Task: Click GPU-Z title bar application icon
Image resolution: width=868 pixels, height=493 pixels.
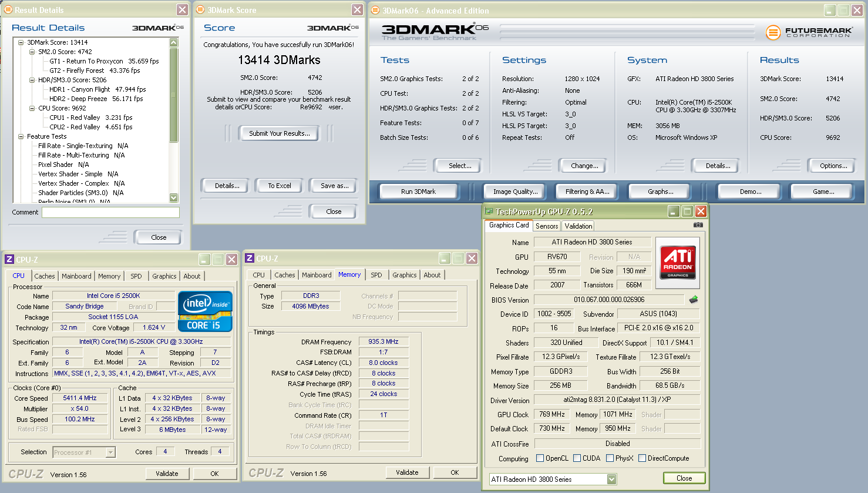Action: [x=489, y=212]
